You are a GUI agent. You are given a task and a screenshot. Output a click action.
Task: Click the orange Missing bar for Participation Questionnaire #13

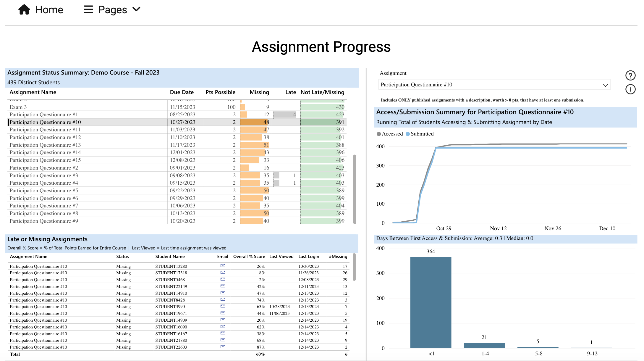tap(254, 145)
